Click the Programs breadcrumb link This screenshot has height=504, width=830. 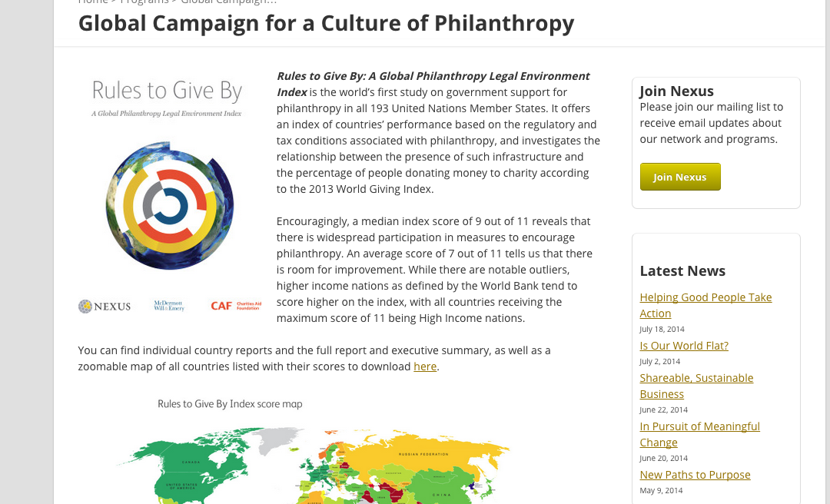click(144, 2)
